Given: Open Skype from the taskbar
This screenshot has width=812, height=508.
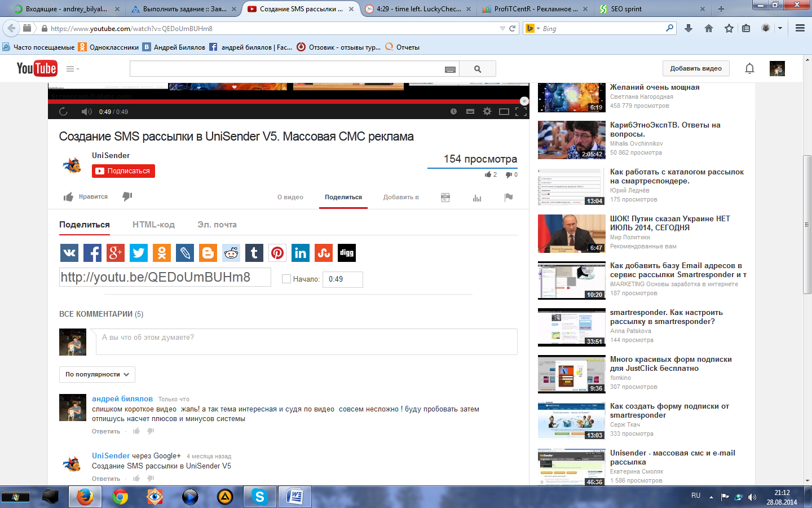Looking at the screenshot, I should (x=259, y=497).
